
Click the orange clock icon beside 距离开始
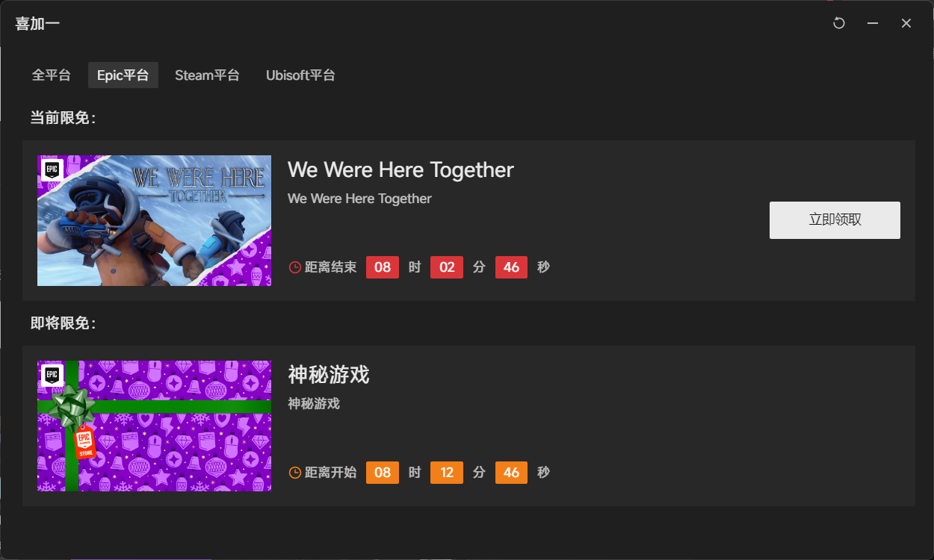point(295,473)
